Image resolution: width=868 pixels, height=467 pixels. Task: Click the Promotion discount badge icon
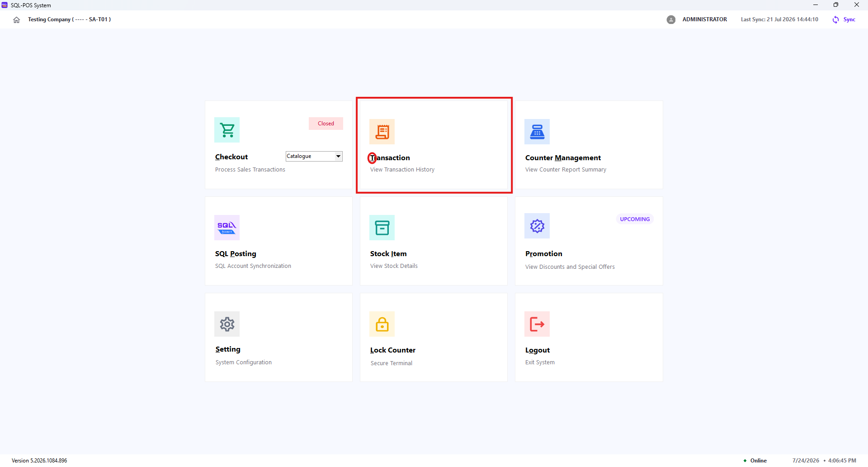[x=537, y=226]
